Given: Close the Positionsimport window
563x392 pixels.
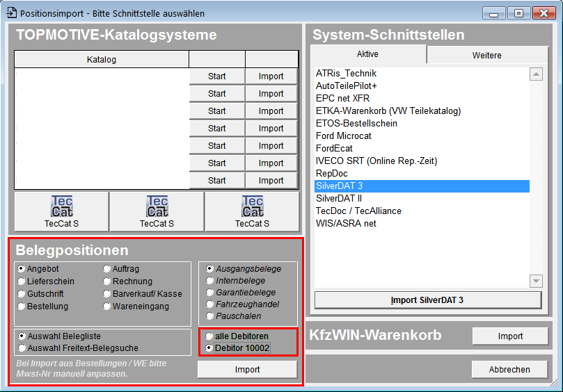Looking at the screenshot, I should point(544,13).
